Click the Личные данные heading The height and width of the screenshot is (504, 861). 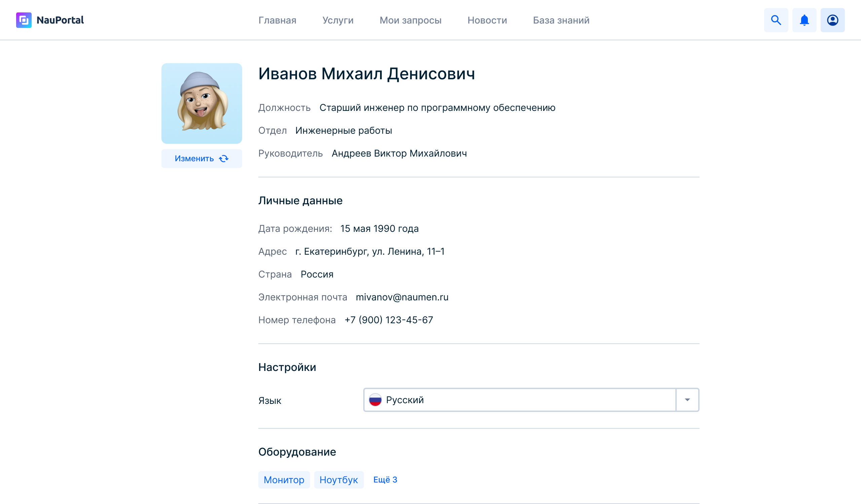coord(300,201)
